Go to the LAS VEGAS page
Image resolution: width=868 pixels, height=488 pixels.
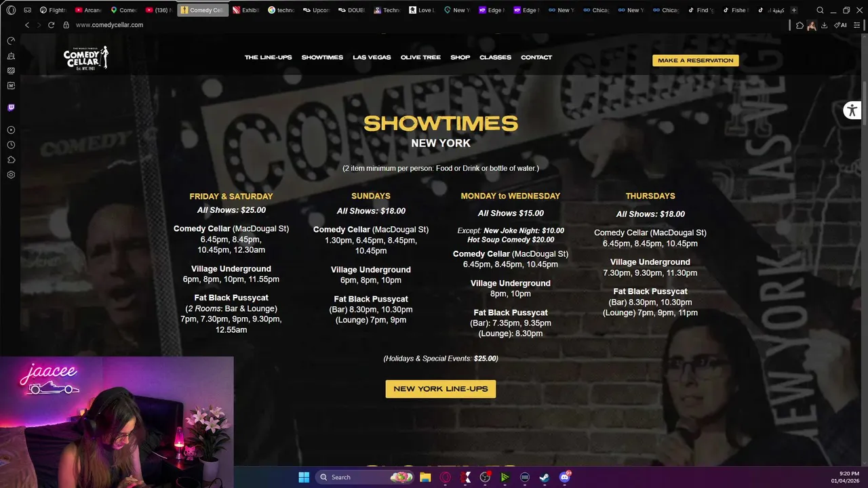pos(372,58)
